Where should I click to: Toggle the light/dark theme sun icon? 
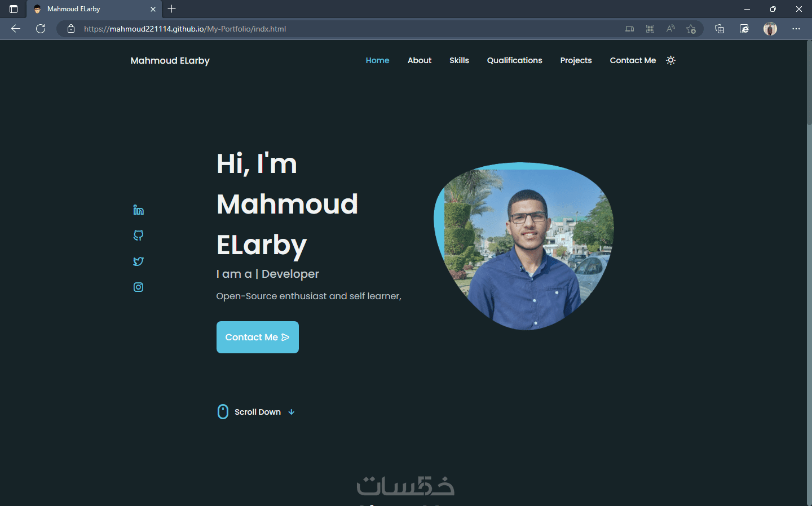tap(670, 60)
